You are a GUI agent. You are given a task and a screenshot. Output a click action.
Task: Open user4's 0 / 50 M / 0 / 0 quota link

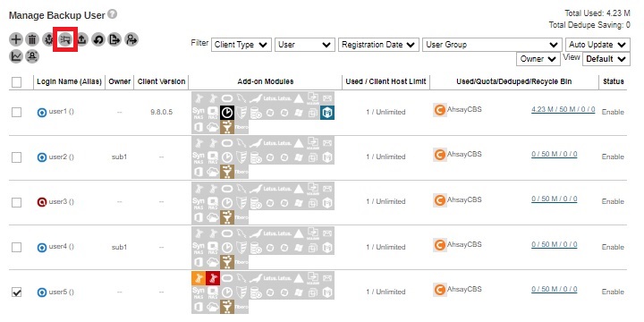[554, 244]
